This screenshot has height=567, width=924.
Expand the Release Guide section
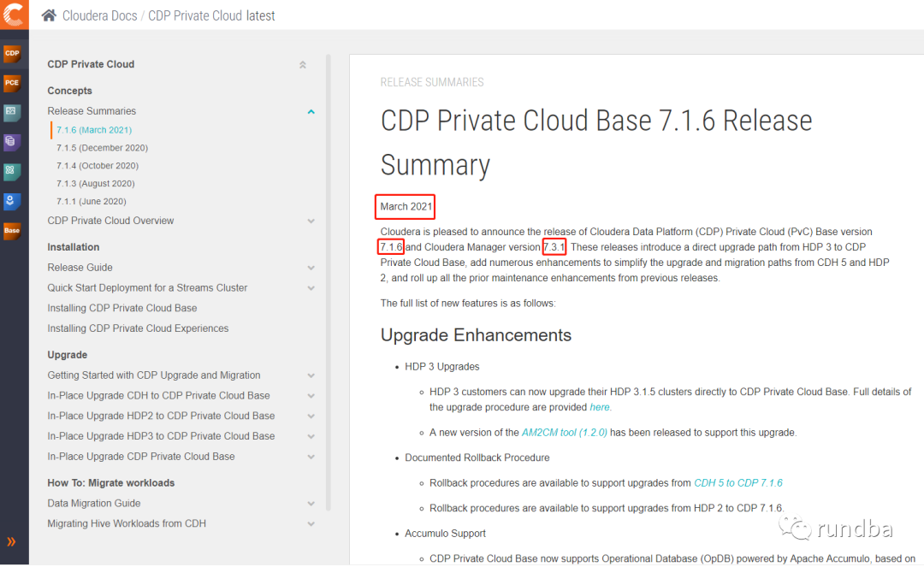311,268
